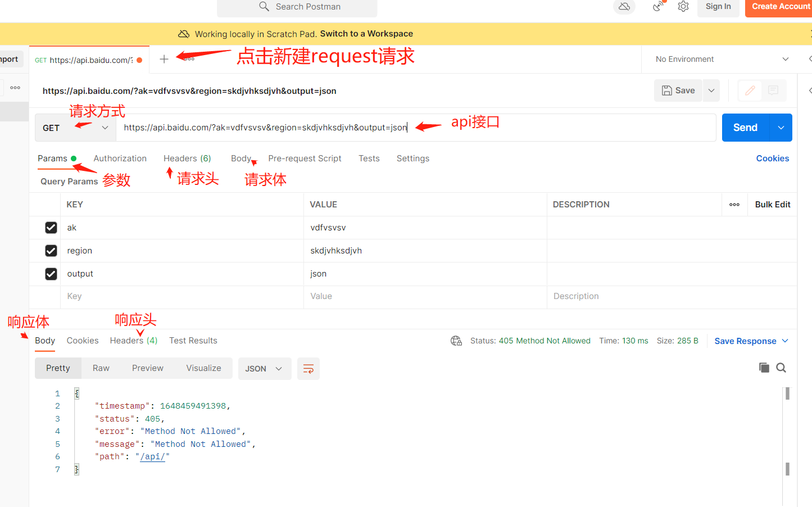This screenshot has width=812, height=507.
Task: Open a new request tab with plus icon
Action: (164, 59)
